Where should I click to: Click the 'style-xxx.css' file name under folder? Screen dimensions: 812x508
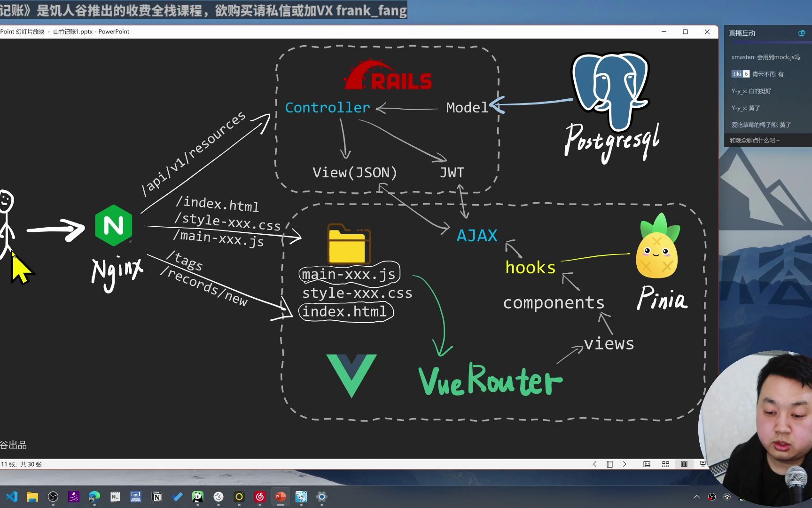[357, 293]
